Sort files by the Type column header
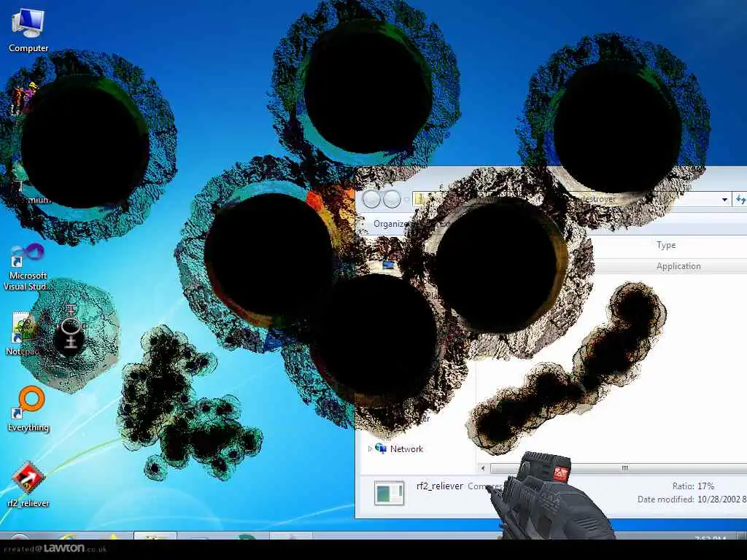This screenshot has width=747, height=560. click(666, 245)
